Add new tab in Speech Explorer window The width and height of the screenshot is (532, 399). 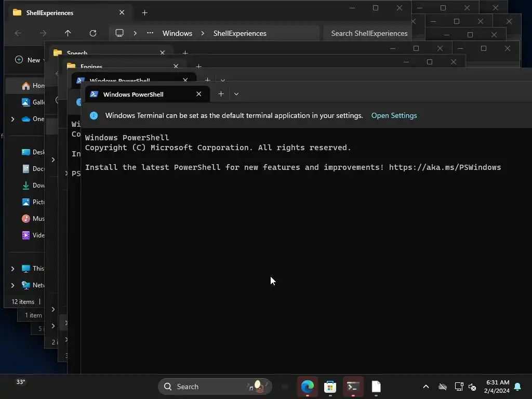tap(185, 52)
